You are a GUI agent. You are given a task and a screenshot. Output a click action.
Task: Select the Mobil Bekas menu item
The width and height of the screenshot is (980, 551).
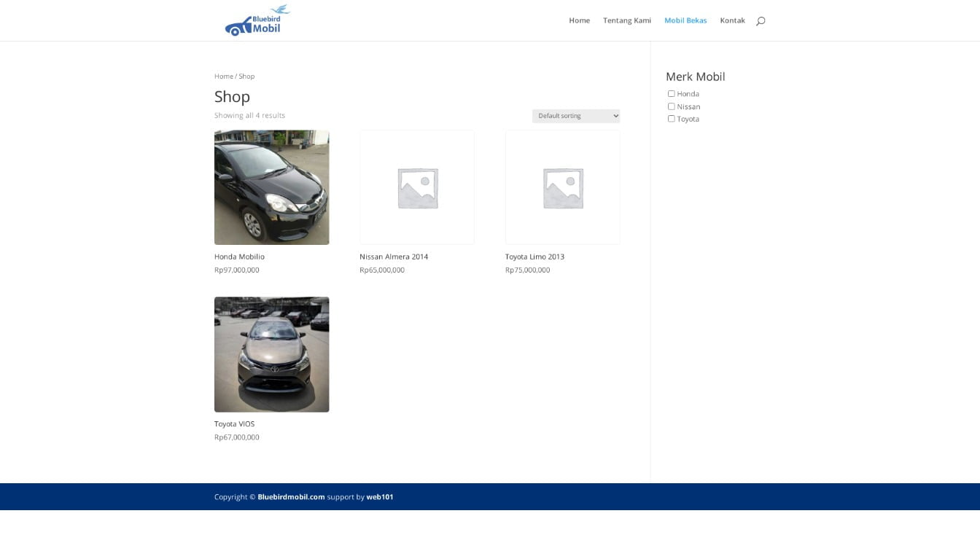685,20
